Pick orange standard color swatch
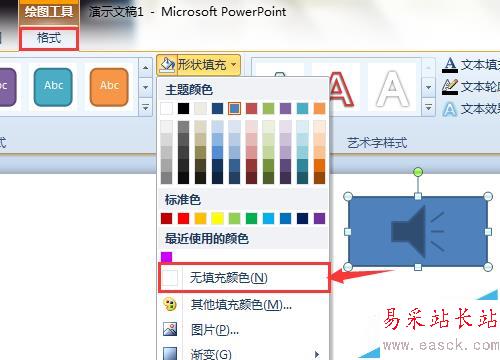 click(200, 219)
